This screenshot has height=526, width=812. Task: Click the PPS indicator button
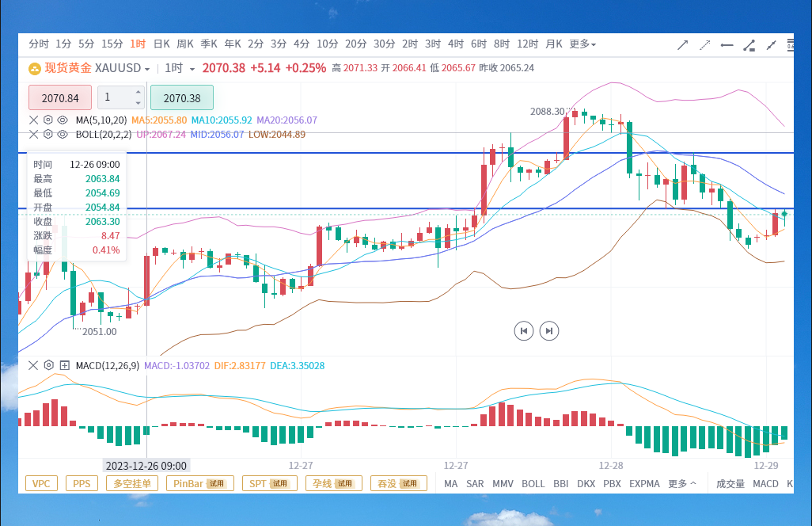click(82, 483)
